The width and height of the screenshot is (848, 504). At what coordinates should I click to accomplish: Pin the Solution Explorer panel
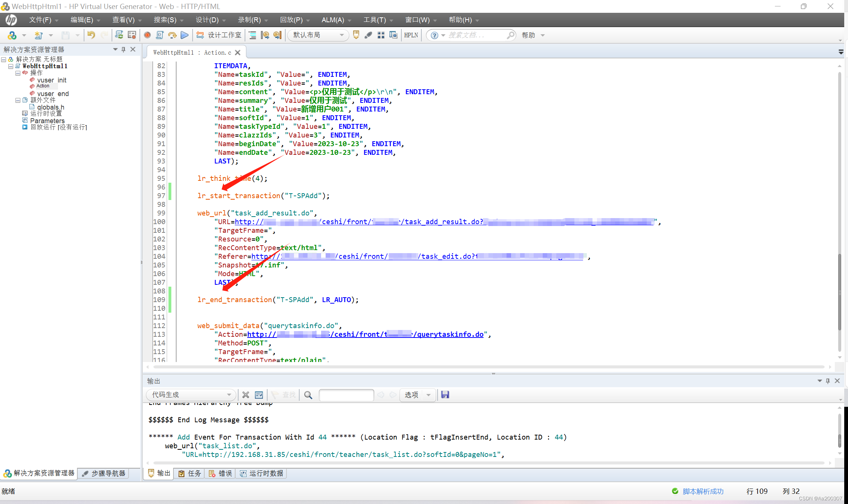tap(124, 49)
